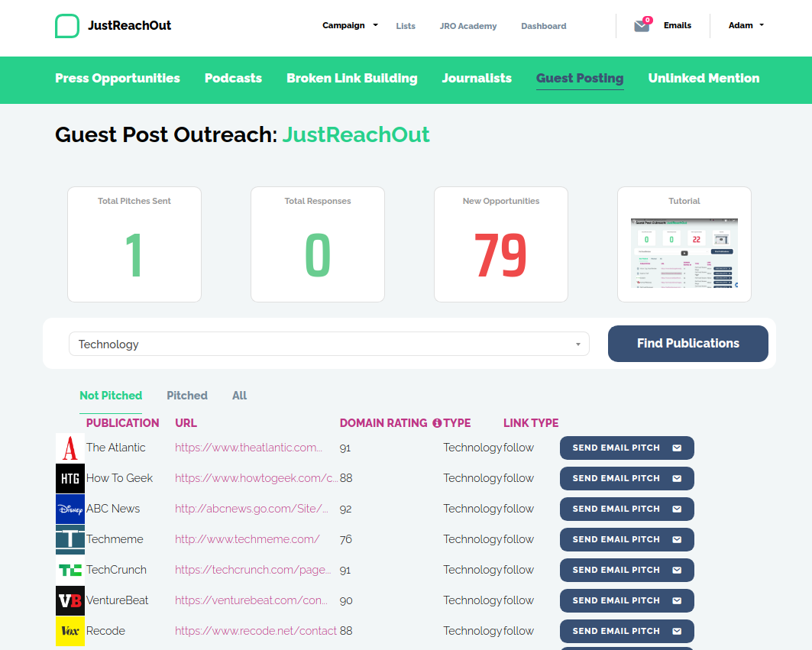Viewport: 812px width, 650px height.
Task: Click the DOMAIN RATING column header
Action: [x=383, y=423]
